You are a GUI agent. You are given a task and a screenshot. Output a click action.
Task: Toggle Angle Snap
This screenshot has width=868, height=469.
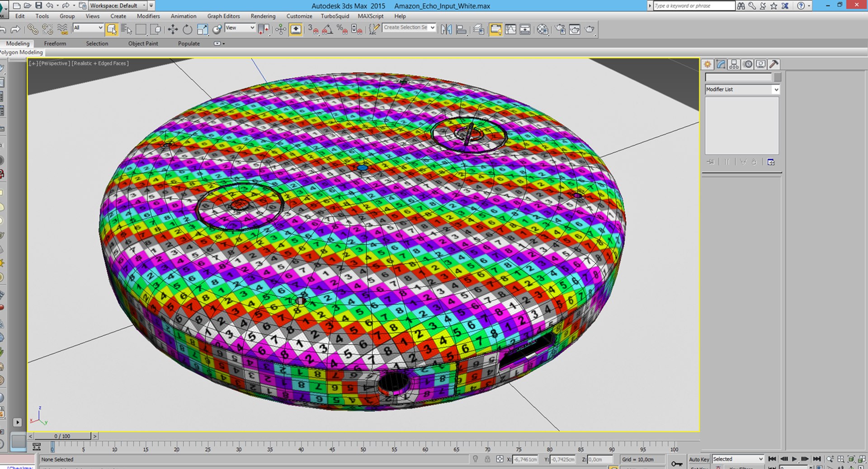327,29
